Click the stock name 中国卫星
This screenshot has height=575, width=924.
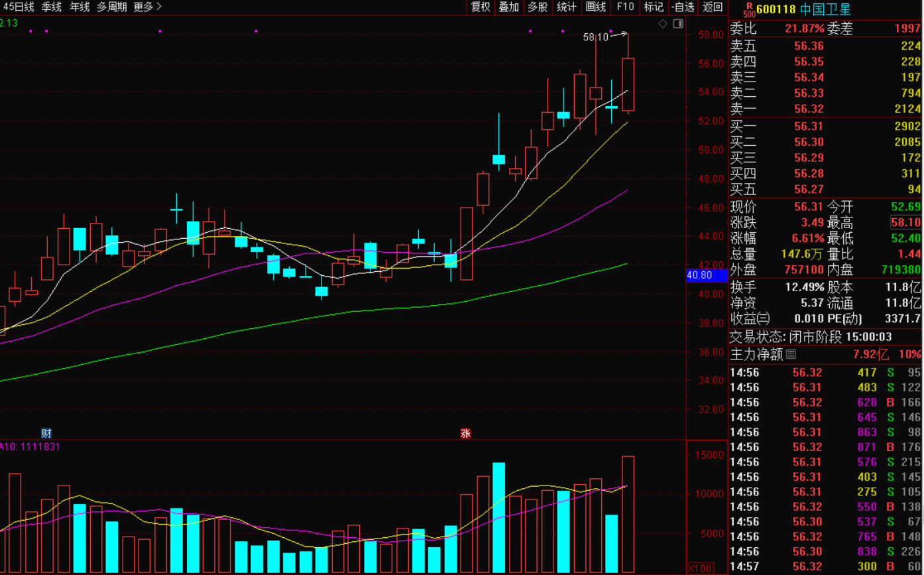click(x=825, y=9)
